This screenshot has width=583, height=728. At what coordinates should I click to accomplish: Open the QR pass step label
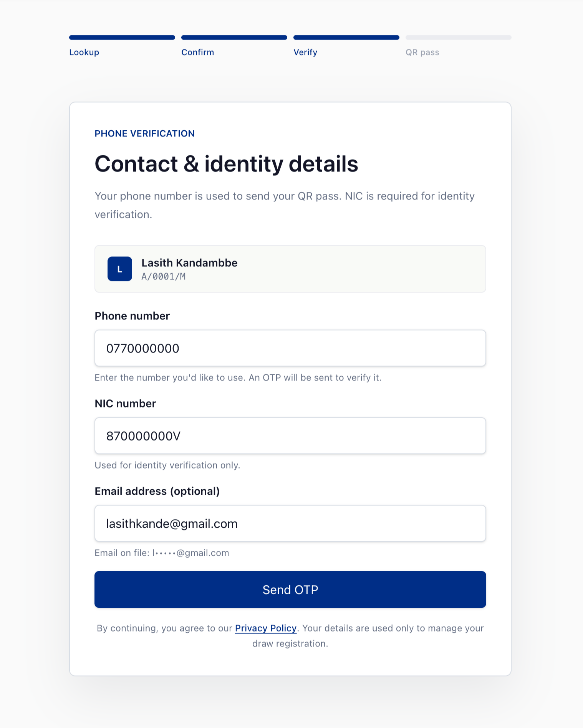point(422,52)
